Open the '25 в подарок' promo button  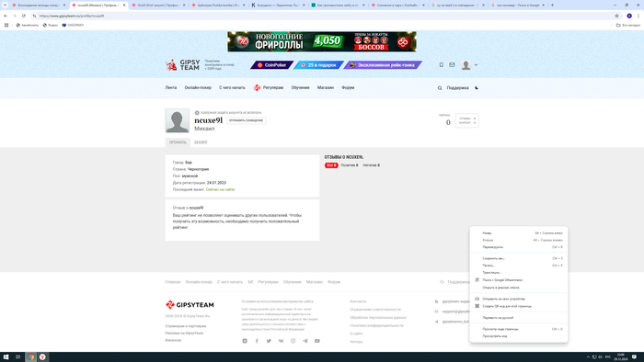click(318, 65)
